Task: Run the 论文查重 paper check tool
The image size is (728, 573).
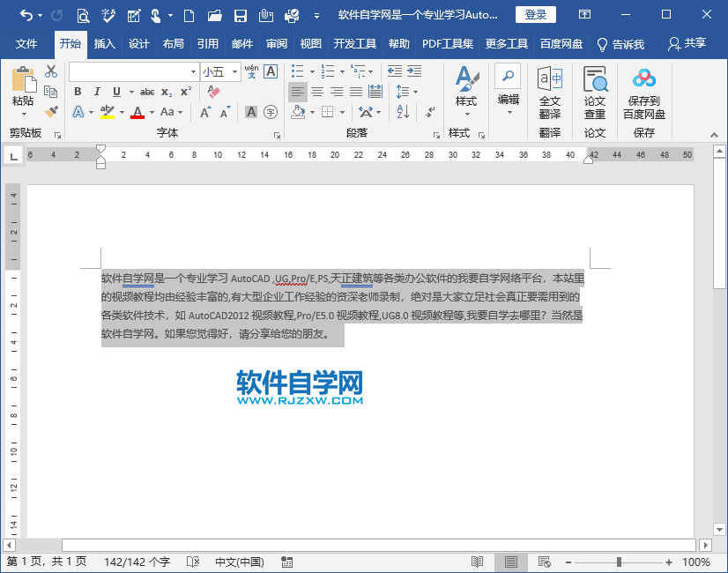Action: coord(595,94)
